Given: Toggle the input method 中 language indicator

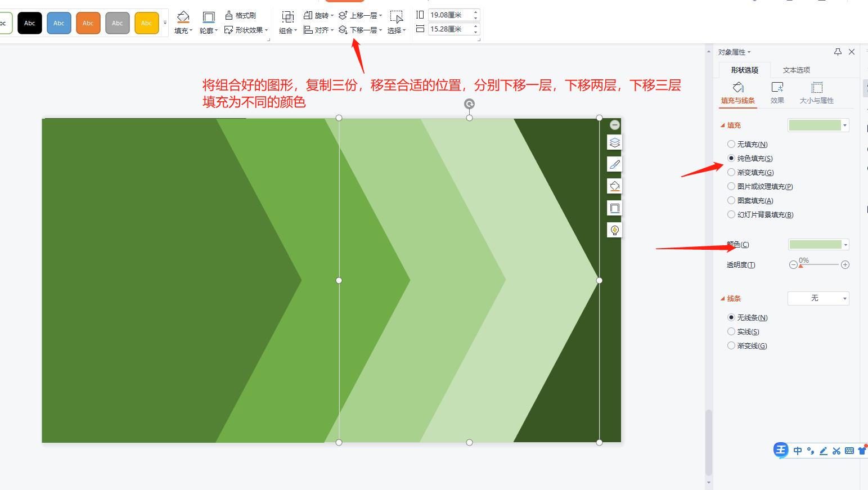Looking at the screenshot, I should click(x=798, y=451).
